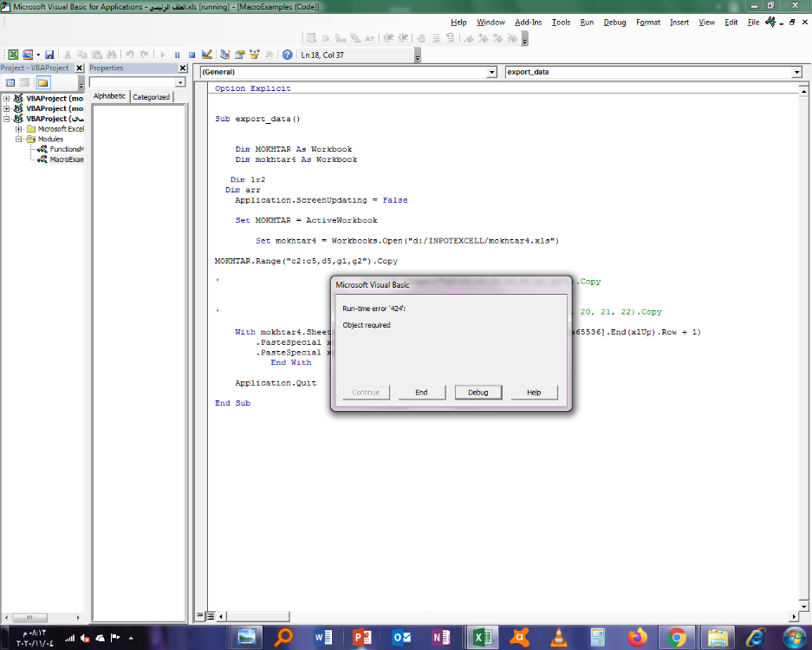Viewport: 812px width, 650px height.
Task: Open the Insert UserForm dropdown arrow
Action: pyautogui.click(x=38, y=55)
